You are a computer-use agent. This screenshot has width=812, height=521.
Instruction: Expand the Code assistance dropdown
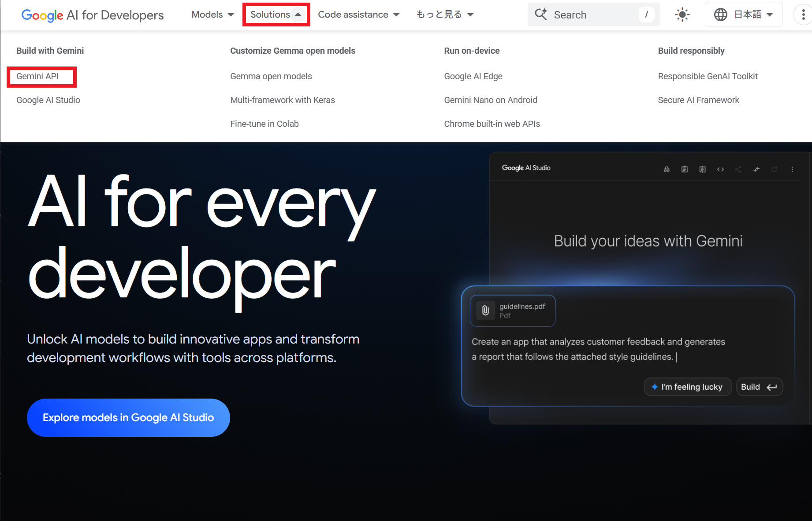coord(358,15)
